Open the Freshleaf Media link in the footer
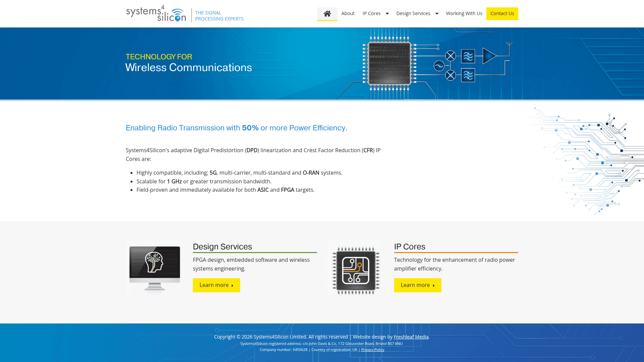 [411, 337]
